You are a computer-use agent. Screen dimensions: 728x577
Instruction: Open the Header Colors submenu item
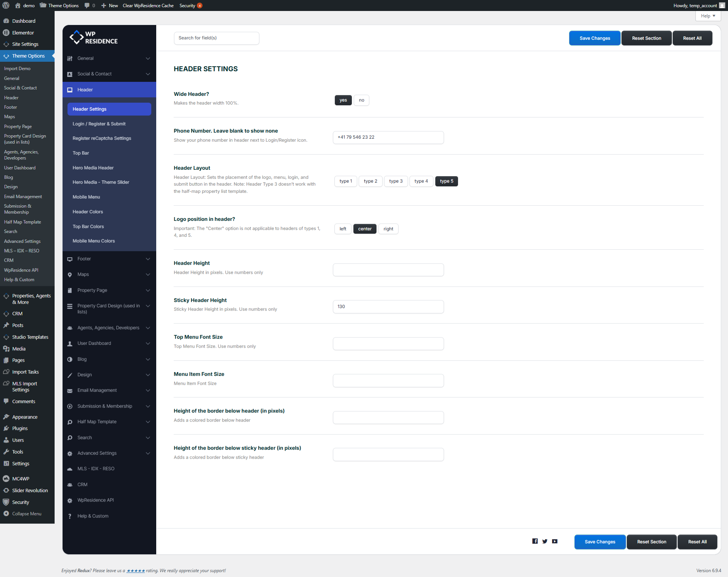(88, 212)
